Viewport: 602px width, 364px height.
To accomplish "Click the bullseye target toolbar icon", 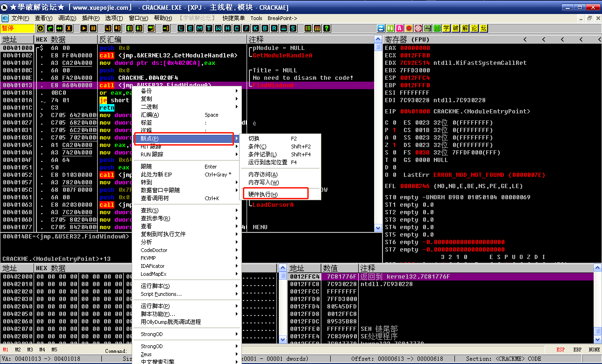I will pos(418,28).
